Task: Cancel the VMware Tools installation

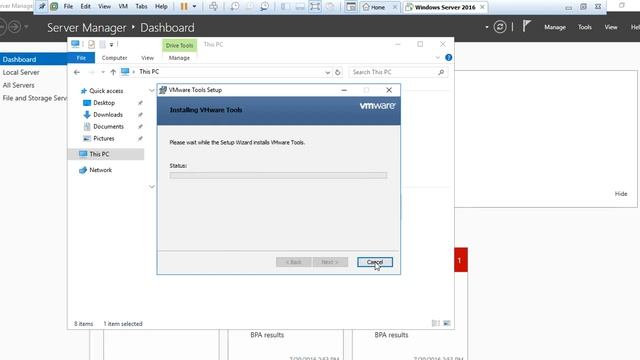Action: click(375, 262)
